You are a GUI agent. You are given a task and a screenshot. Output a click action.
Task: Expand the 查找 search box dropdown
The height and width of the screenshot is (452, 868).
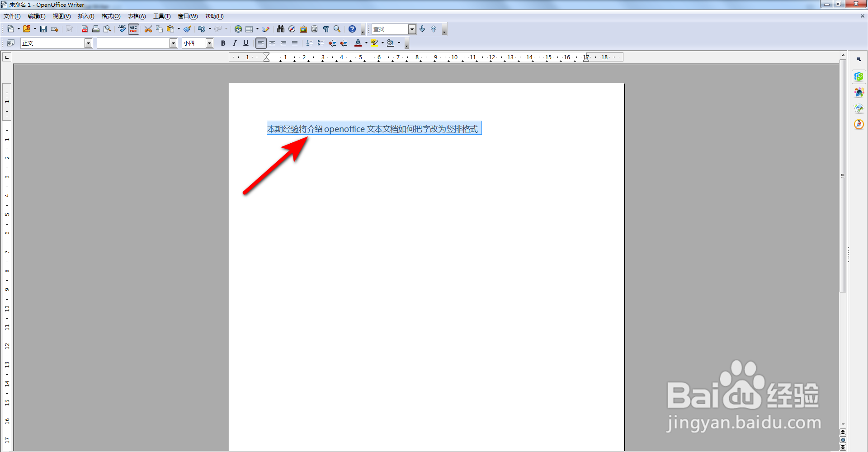pos(412,29)
